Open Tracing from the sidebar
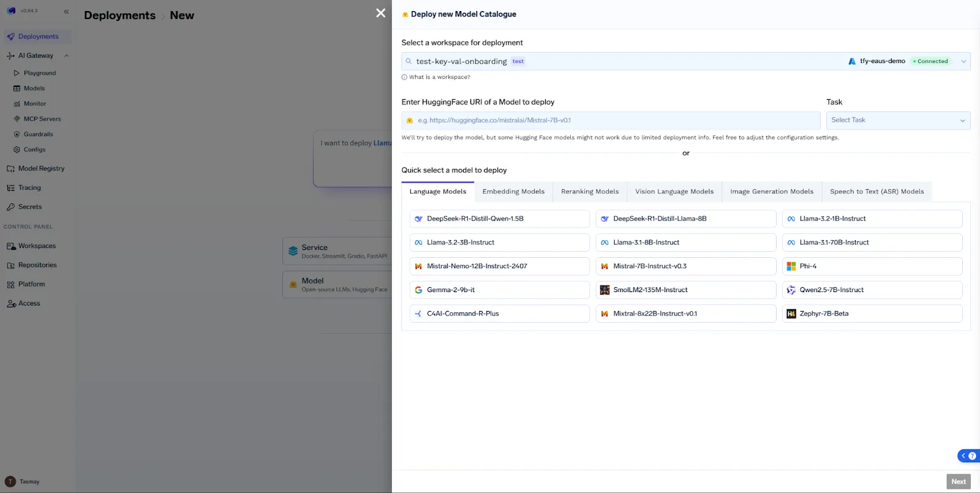The image size is (980, 493). point(29,188)
